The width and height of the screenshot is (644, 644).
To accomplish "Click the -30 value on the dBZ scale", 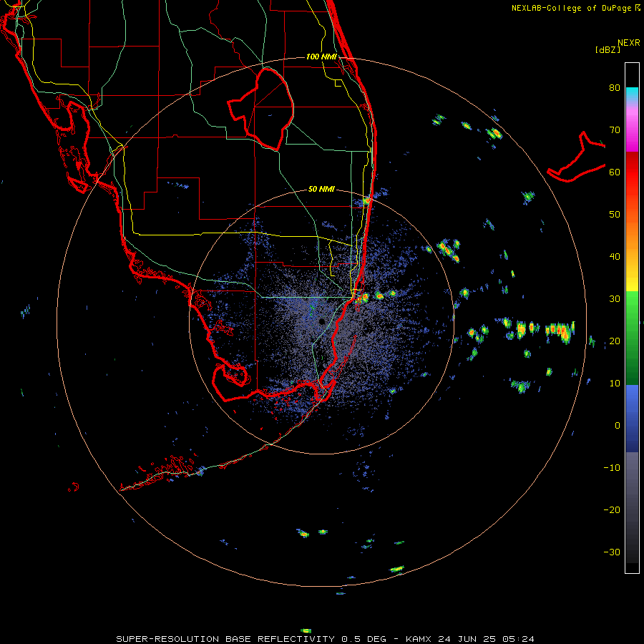I will (612, 552).
